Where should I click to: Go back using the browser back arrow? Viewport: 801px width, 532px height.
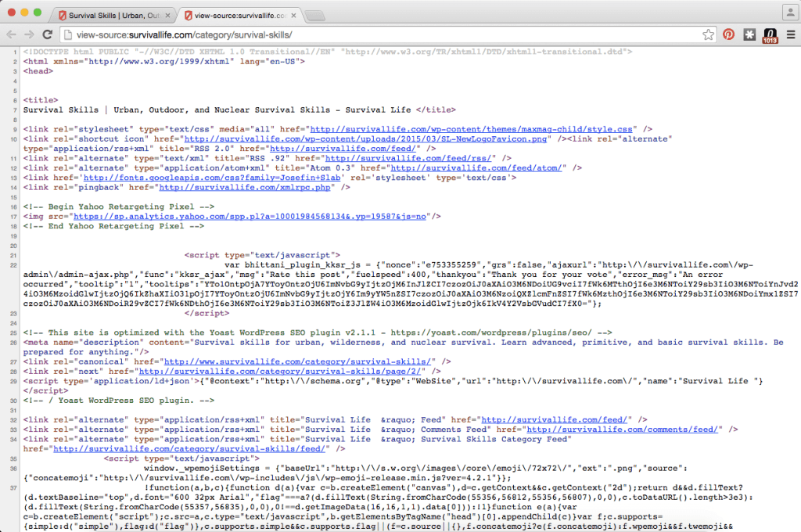12,34
